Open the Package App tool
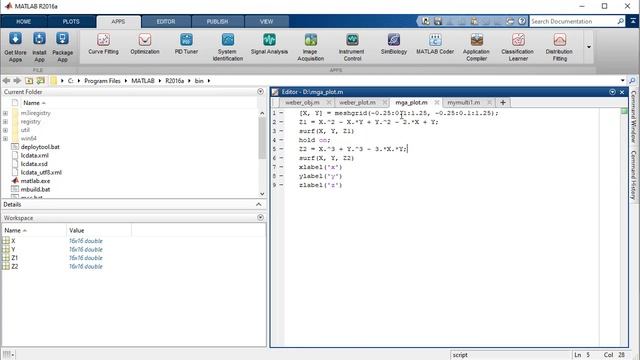This screenshot has width=640, height=360. pos(62,47)
